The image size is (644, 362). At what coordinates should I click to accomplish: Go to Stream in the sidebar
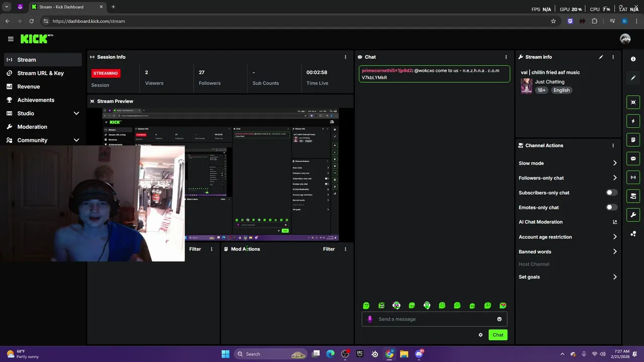(43, 60)
